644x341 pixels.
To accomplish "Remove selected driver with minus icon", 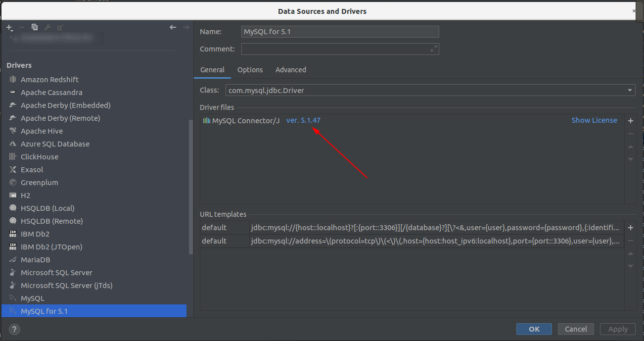I will coord(22,27).
